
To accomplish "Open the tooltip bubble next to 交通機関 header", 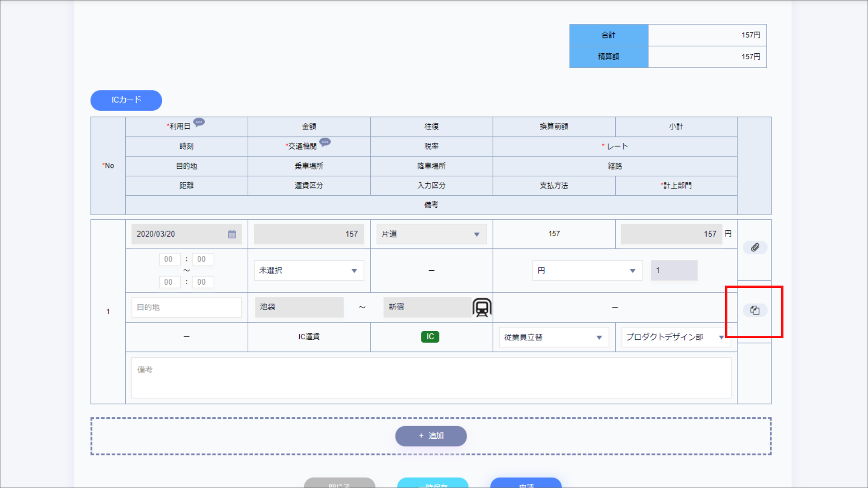I will (325, 142).
